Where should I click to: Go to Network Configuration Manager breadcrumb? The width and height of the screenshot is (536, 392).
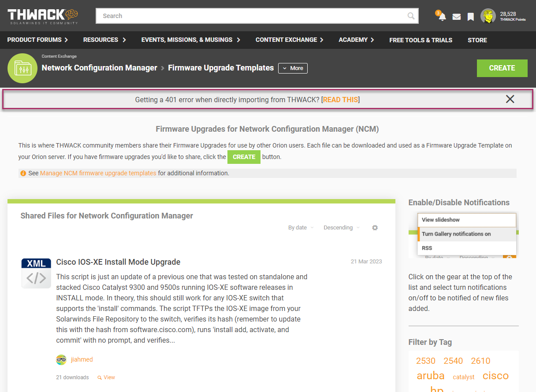pyautogui.click(x=99, y=68)
